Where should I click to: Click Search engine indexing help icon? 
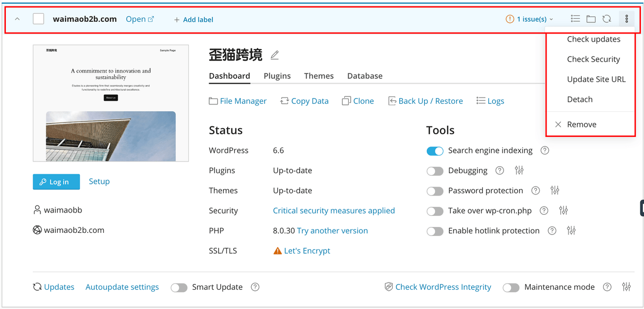(x=544, y=150)
